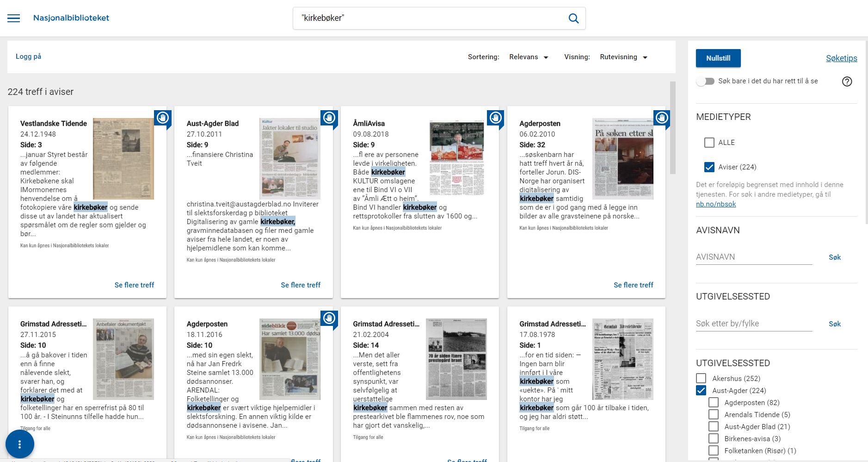This screenshot has width=868, height=462.
Task: Open the Søketips link
Action: (841, 58)
